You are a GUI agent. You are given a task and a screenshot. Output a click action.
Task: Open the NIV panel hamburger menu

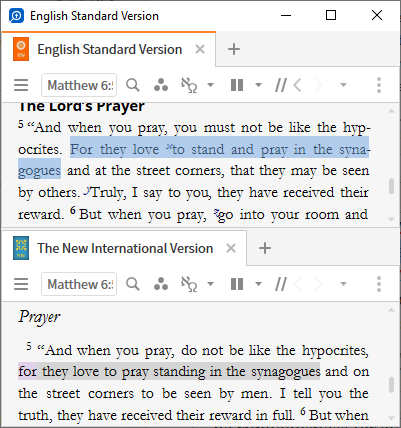click(x=21, y=284)
